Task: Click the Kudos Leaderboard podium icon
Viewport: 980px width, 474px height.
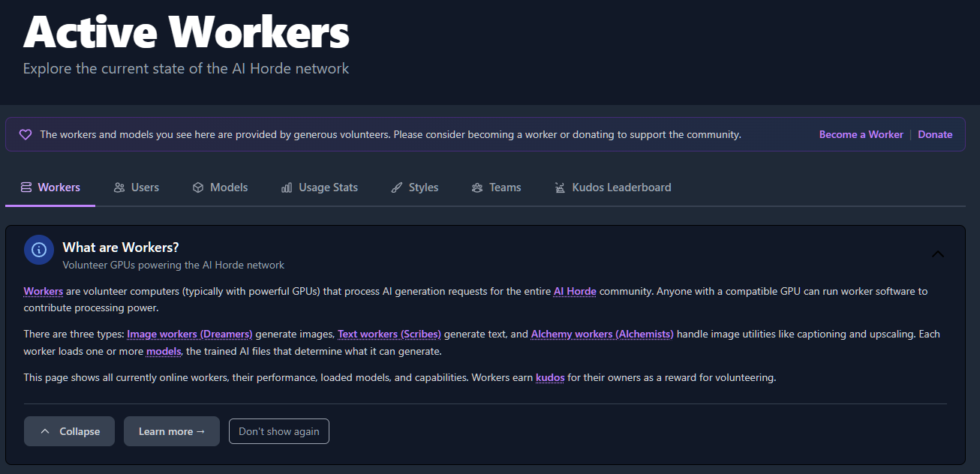Action: (x=560, y=187)
